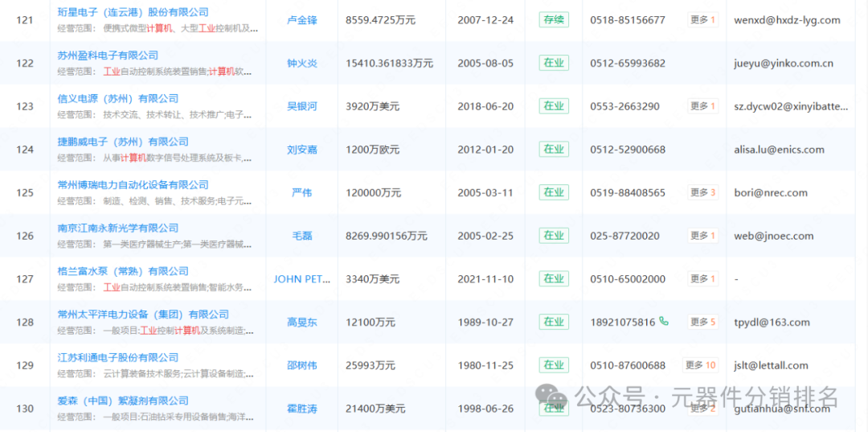Click the green phone icon beside 18921075816

664,321
